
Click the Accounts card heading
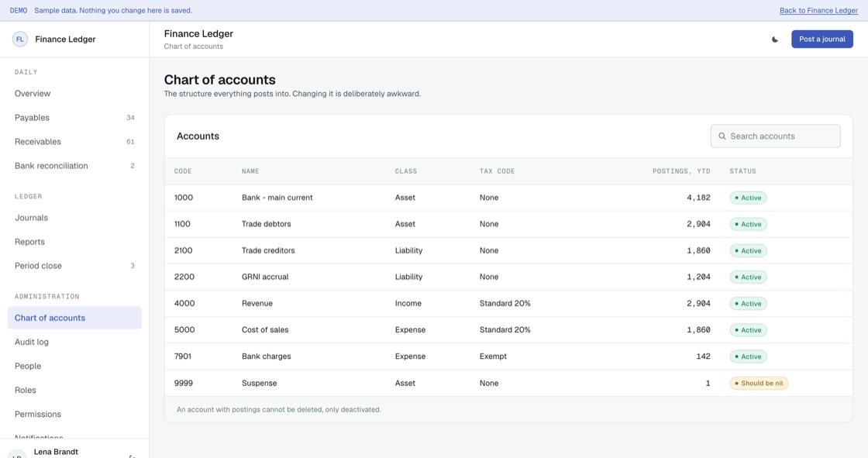198,136
